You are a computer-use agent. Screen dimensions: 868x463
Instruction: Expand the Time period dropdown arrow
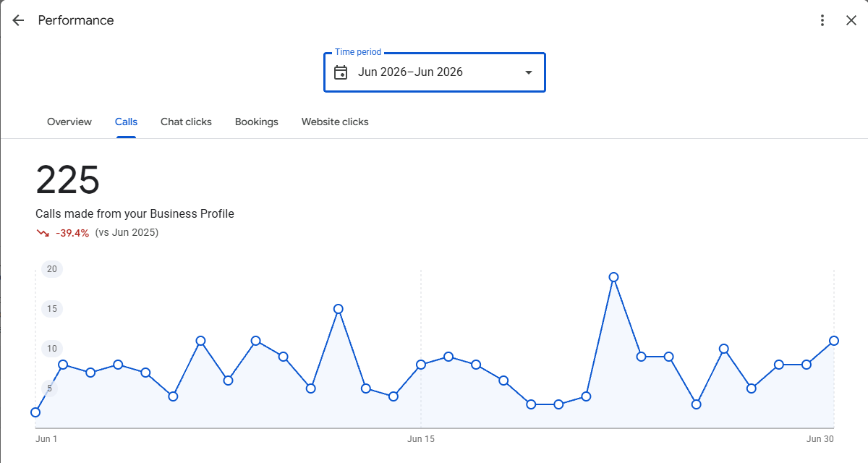[x=529, y=72]
